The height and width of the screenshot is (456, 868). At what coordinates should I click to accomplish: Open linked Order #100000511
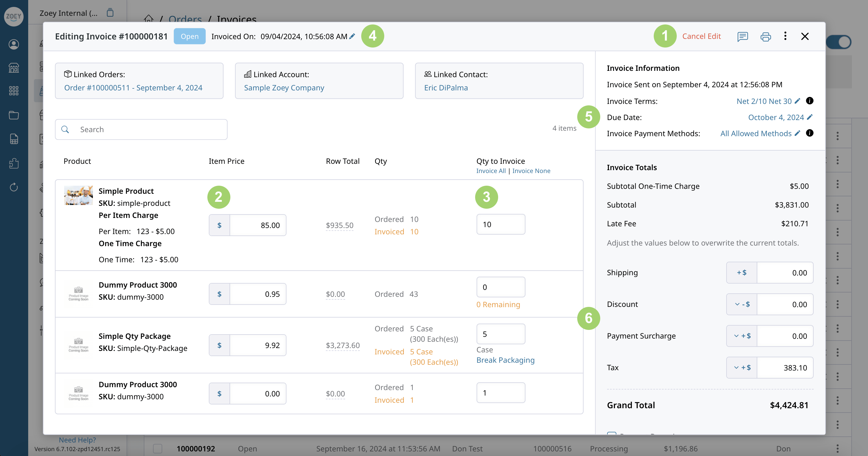tap(133, 88)
